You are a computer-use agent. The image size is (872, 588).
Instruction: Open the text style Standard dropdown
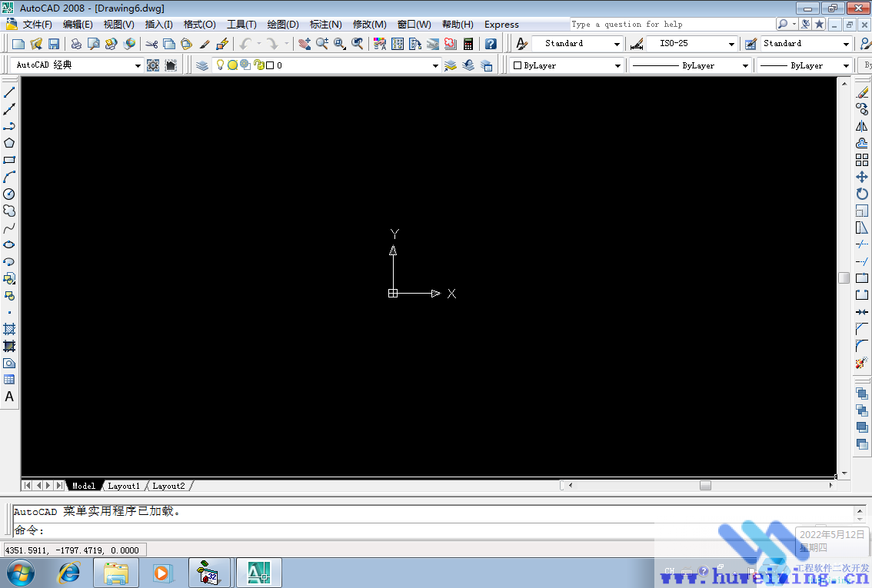617,44
